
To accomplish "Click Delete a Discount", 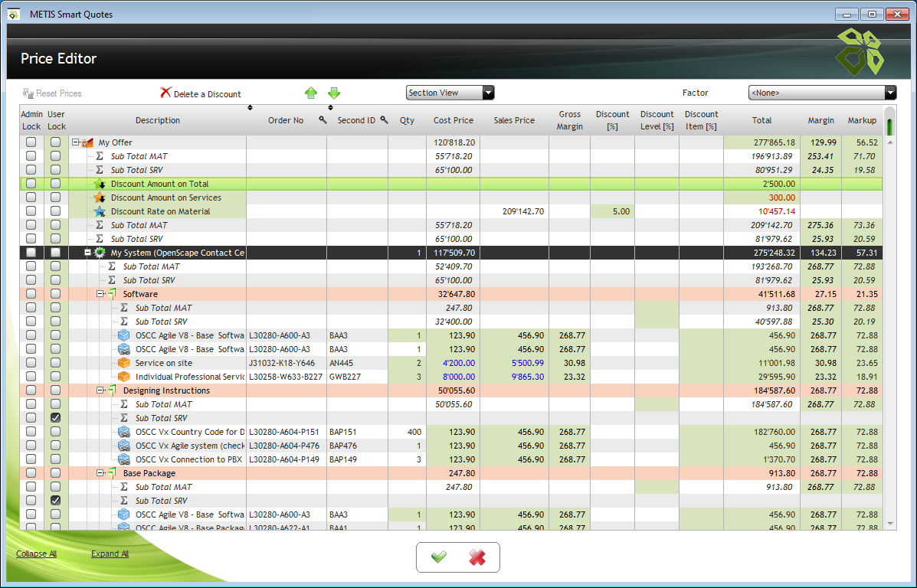I will tap(201, 93).
